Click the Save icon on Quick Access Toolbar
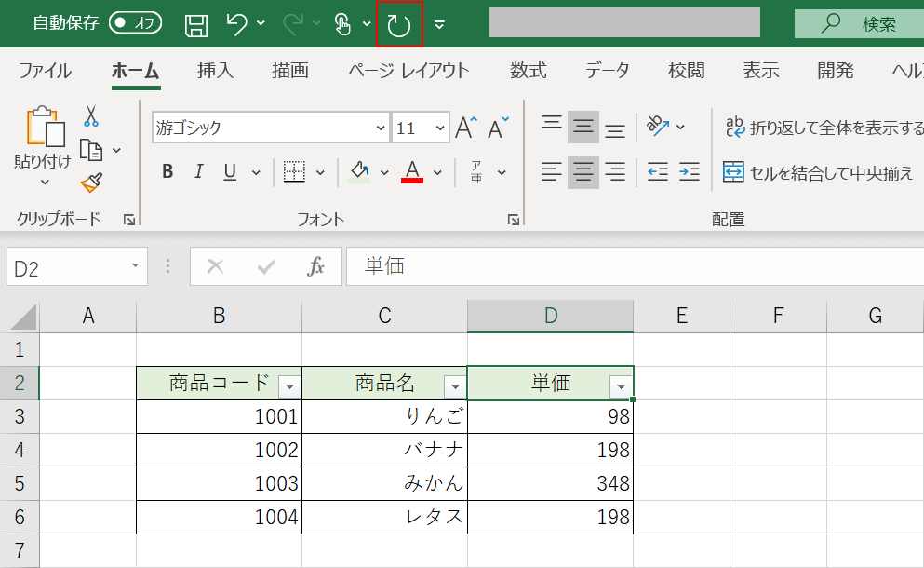The image size is (924, 568). [194, 23]
